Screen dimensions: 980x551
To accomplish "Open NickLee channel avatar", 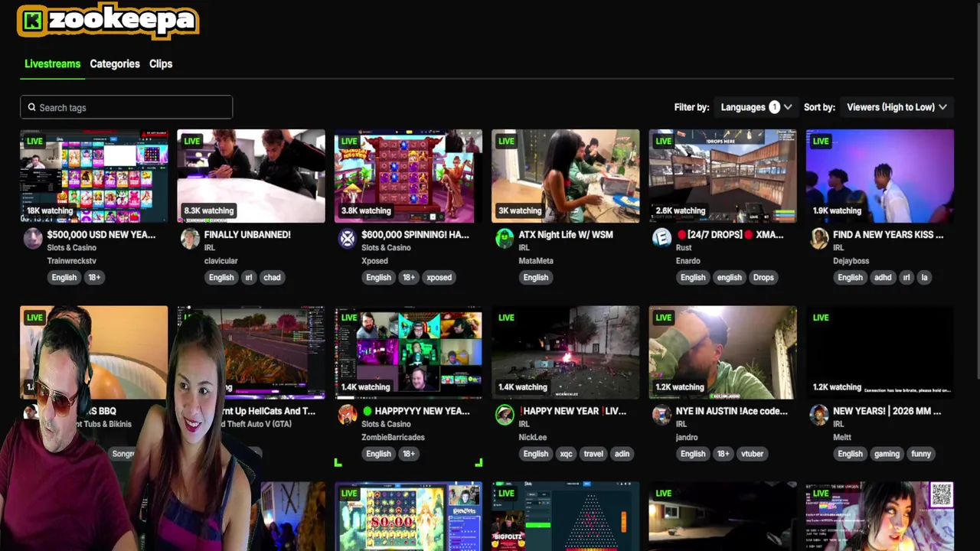I will [x=505, y=415].
